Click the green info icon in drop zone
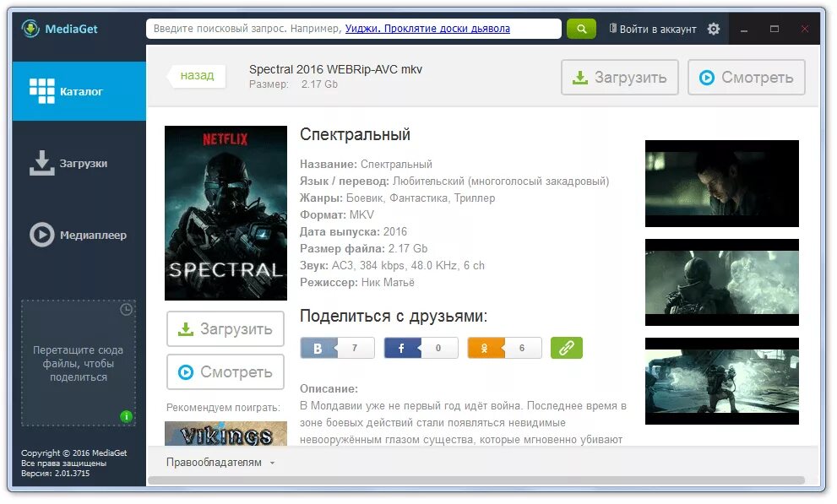 coord(126,416)
